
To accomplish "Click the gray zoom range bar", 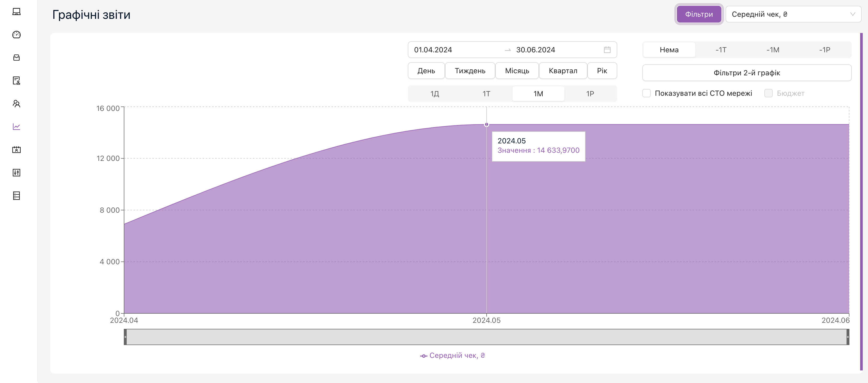I will point(486,337).
